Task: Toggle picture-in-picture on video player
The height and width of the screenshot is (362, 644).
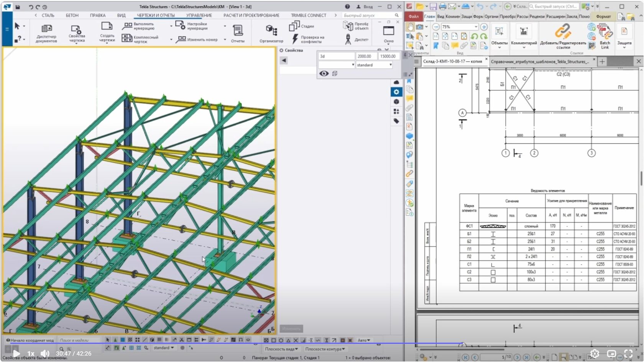Action: pyautogui.click(x=611, y=354)
